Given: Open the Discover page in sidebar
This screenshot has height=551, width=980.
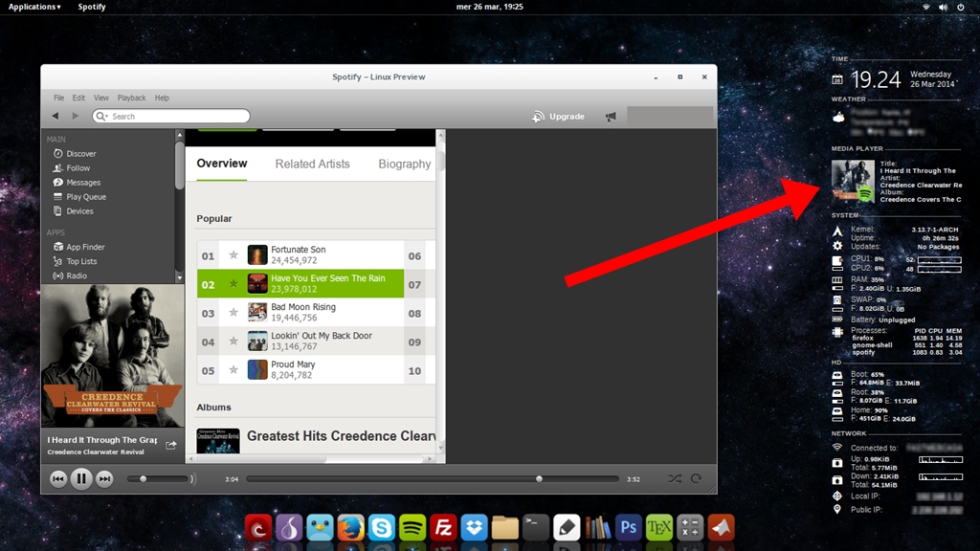Looking at the screenshot, I should point(80,154).
